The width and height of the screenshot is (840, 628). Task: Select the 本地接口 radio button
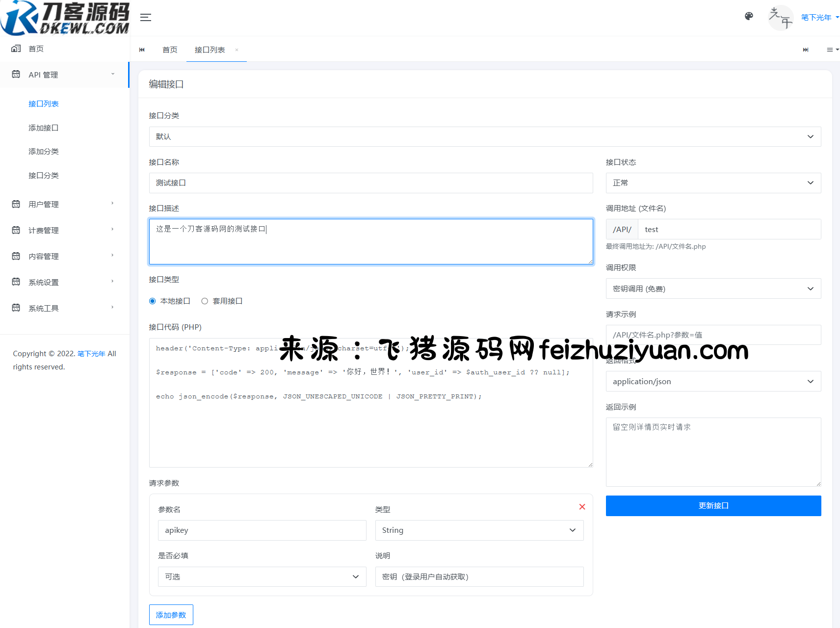[x=153, y=301]
